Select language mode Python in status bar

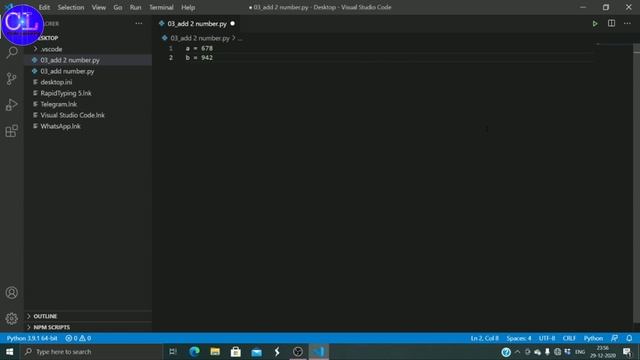[x=593, y=338]
